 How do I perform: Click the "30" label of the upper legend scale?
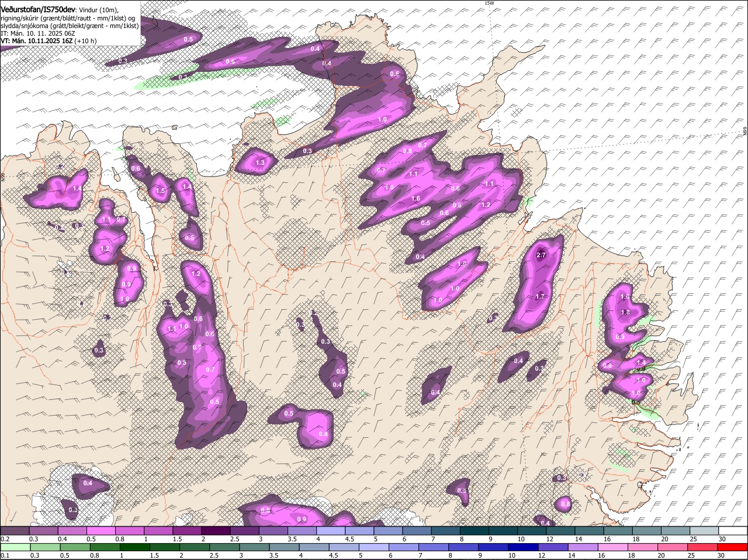(722, 539)
